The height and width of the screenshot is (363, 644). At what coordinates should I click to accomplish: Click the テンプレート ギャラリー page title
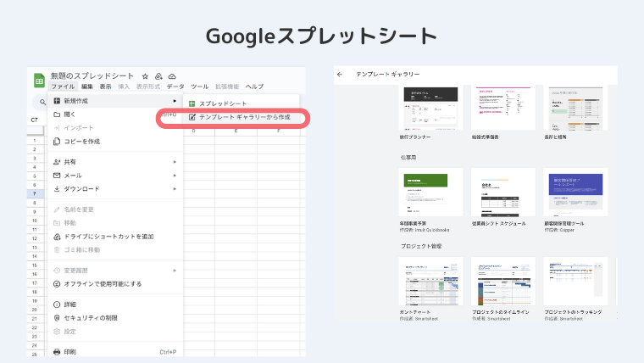[388, 75]
